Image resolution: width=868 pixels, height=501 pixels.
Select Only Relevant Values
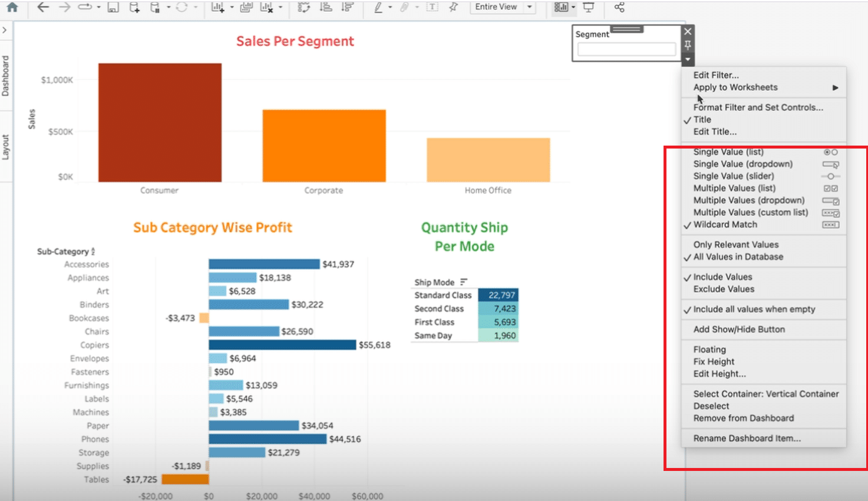tap(736, 245)
